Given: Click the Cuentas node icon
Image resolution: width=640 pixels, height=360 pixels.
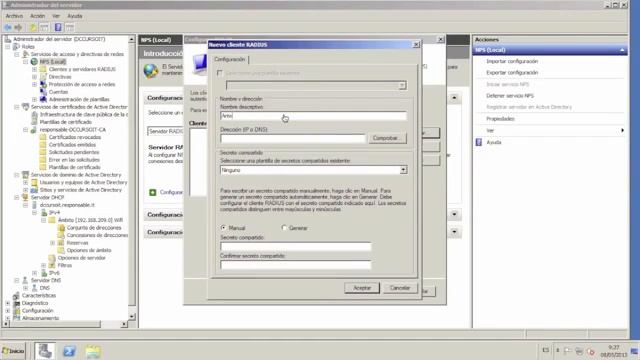Looking at the screenshot, I should (43, 92).
